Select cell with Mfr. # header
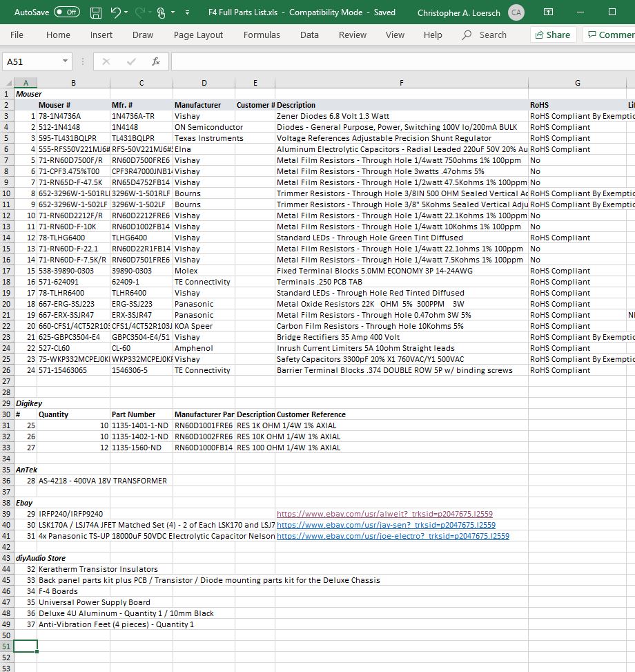This screenshot has width=635, height=672. (141, 105)
